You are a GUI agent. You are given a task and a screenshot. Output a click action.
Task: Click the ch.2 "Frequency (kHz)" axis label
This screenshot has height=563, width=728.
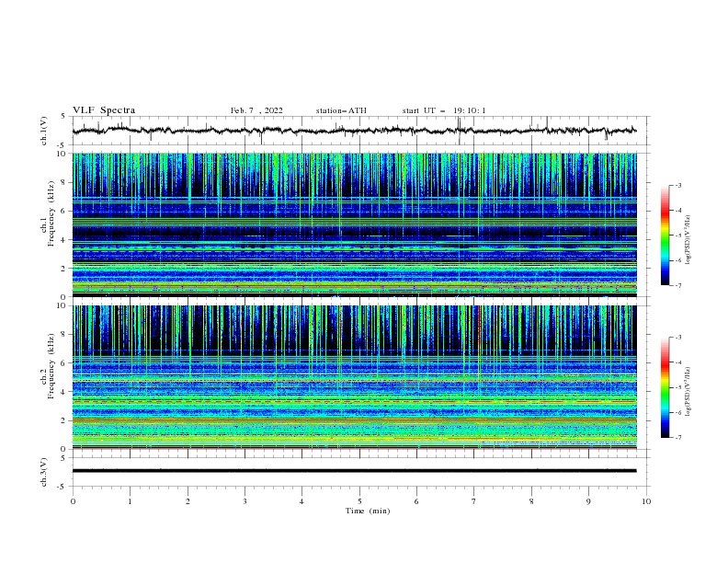pos(51,366)
